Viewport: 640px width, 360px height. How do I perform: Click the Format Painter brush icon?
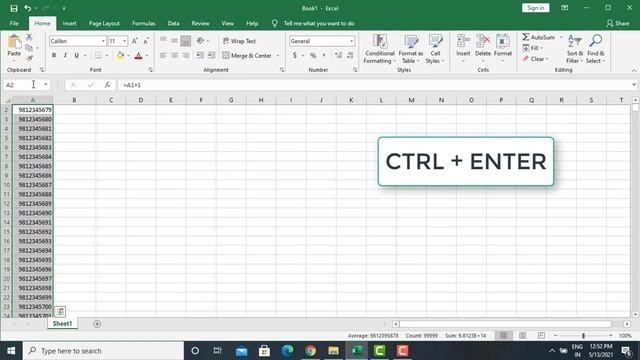(x=29, y=58)
